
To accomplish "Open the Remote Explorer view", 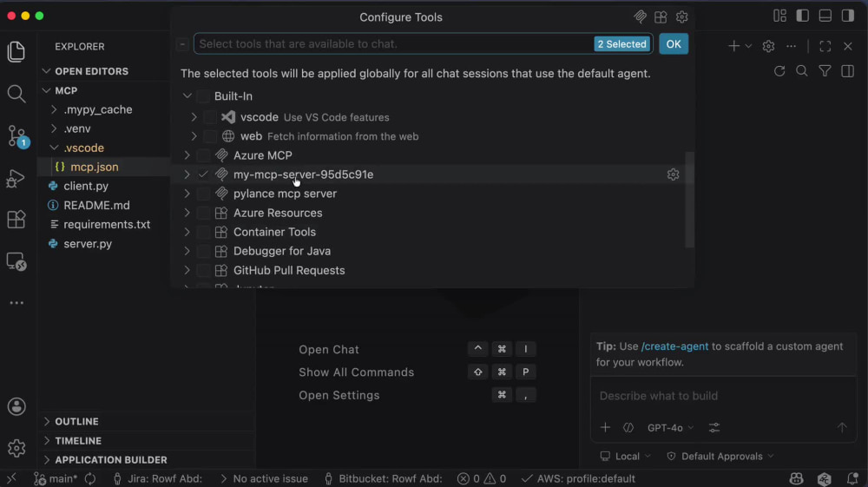I will 16,261.
